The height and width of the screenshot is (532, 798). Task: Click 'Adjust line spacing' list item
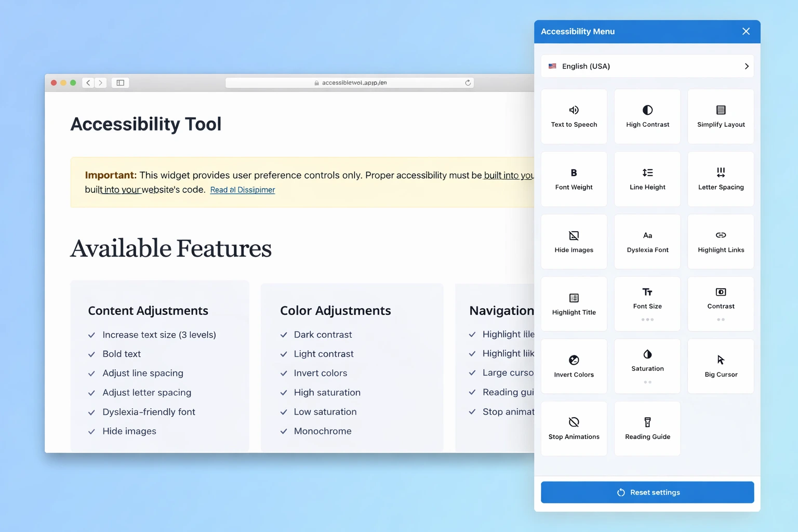[143, 373]
